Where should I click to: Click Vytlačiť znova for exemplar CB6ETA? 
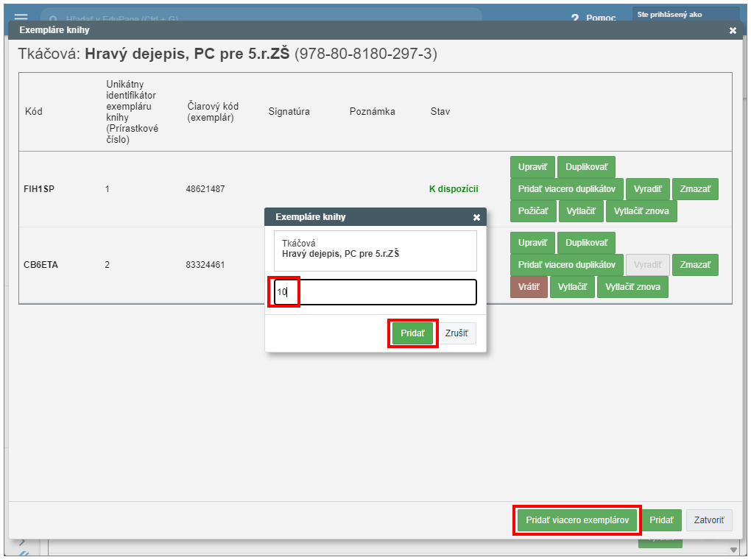[x=632, y=287]
